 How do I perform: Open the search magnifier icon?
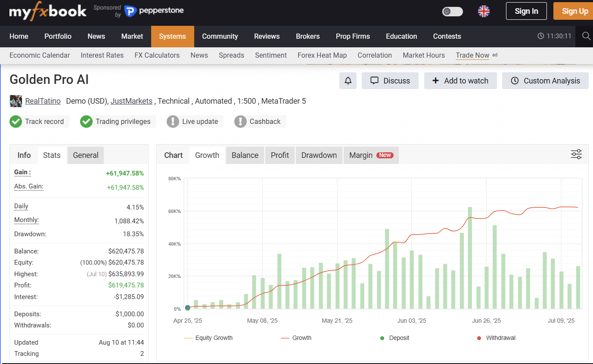click(x=586, y=36)
